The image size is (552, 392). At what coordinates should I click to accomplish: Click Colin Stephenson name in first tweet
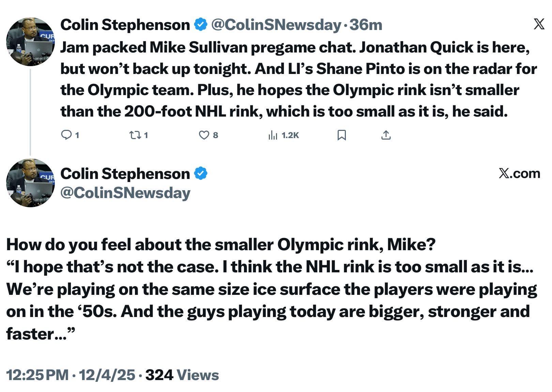(x=125, y=25)
